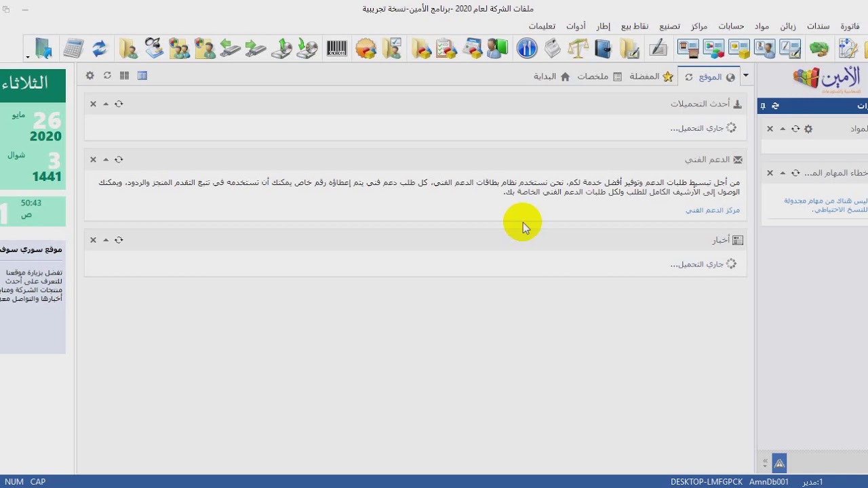868x488 pixels.
Task: Open the cash register icon
Action: (x=553, y=49)
